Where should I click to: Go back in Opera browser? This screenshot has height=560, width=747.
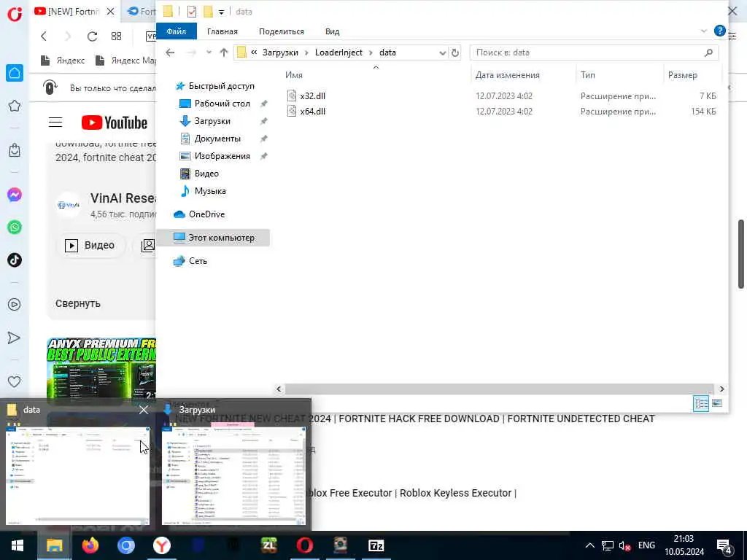click(44, 36)
